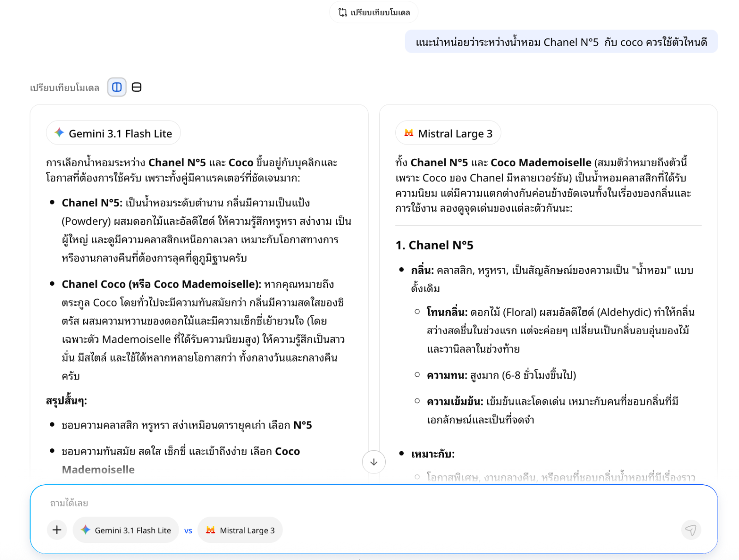
Task: Open the Mistral Large 3 response header chip
Action: coord(448,133)
